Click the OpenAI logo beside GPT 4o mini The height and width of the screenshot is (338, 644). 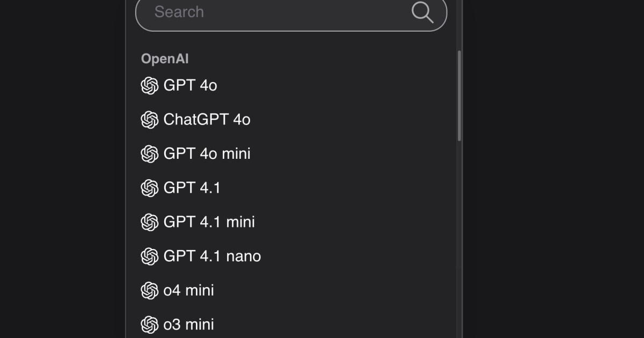click(x=149, y=154)
